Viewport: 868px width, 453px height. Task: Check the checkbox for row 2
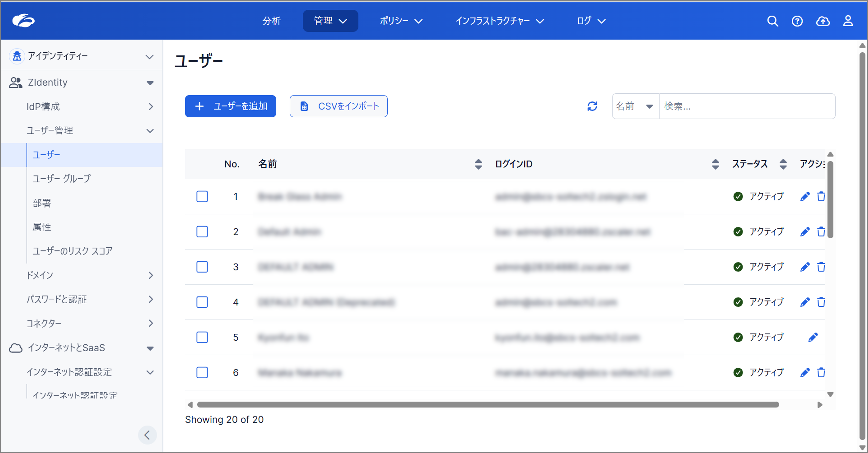point(202,232)
